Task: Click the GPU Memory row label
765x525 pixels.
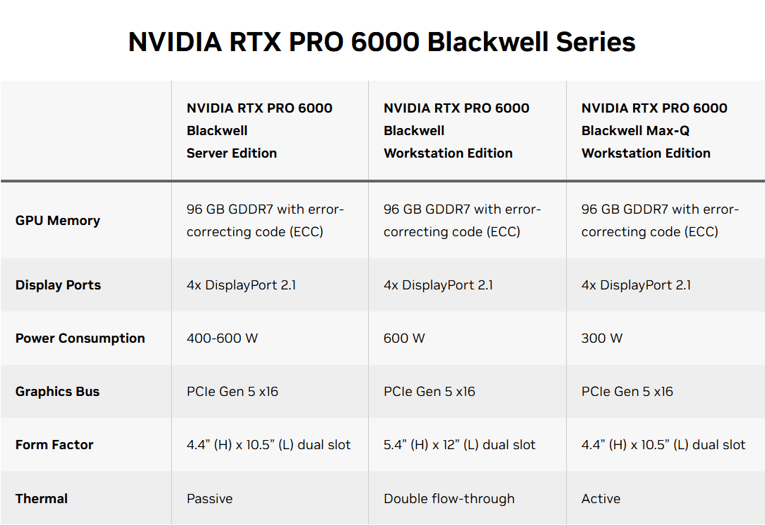Action: coord(58,220)
